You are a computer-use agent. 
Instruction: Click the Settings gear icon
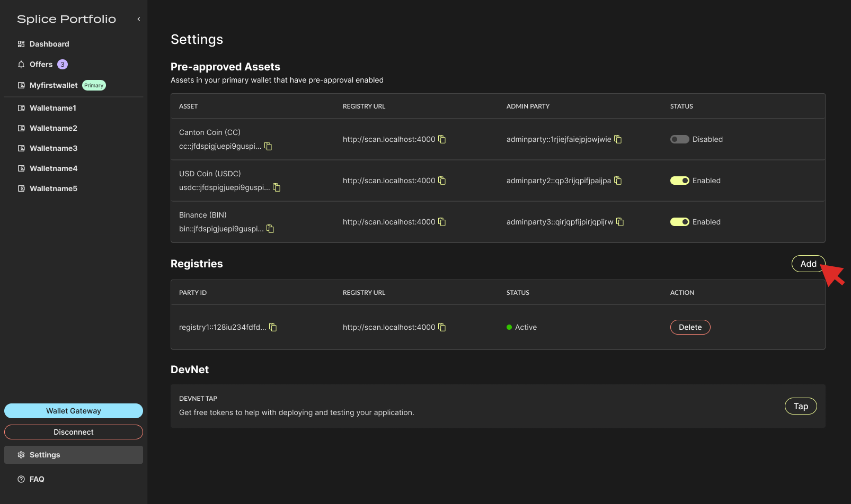[x=21, y=455]
